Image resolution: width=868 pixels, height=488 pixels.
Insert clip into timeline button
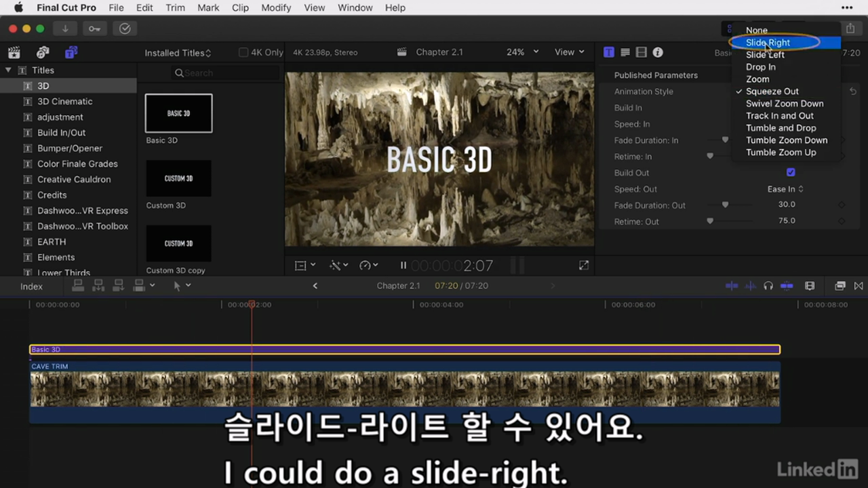click(x=98, y=285)
